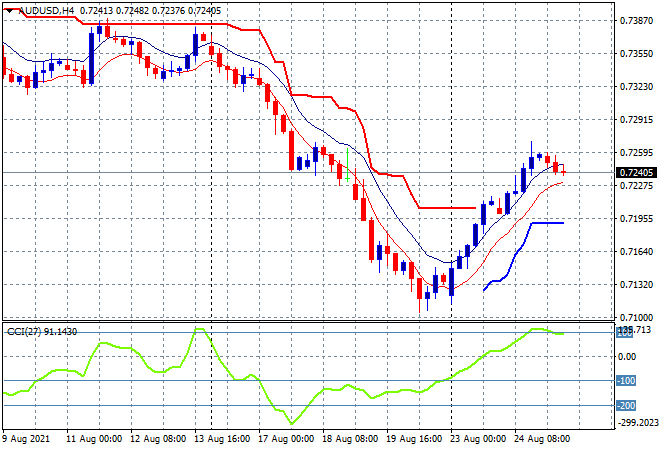660x450 pixels.
Task: Click the 0.72915 price axis label
Action: point(636,120)
